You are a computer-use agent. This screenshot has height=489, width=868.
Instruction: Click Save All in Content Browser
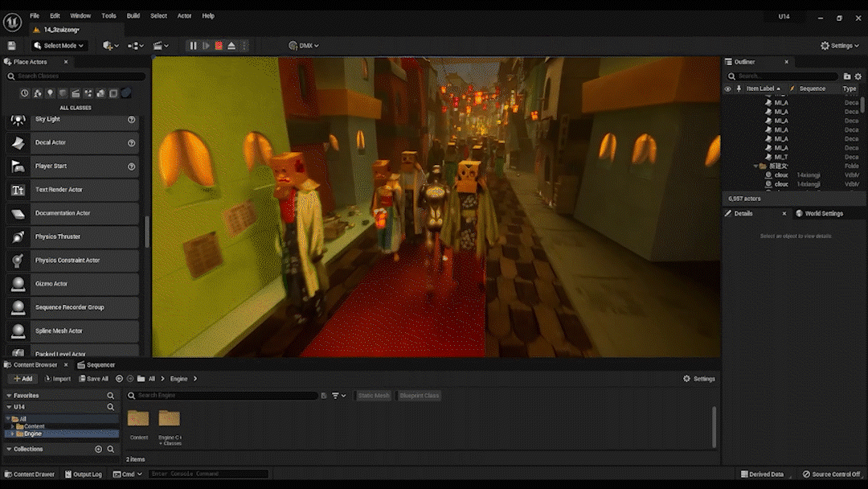point(93,380)
